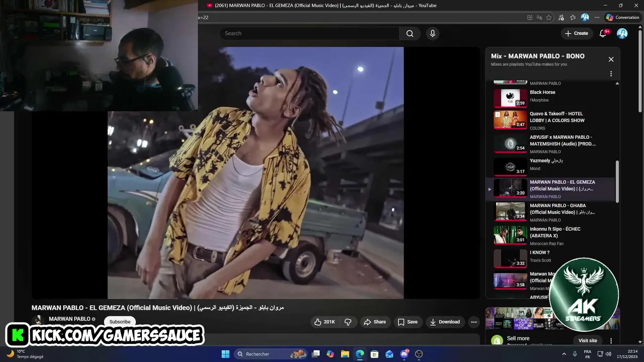644x362 pixels.
Task: Play Quavo & Takeoff HOTEL LOBBY video
Action: pos(551,121)
